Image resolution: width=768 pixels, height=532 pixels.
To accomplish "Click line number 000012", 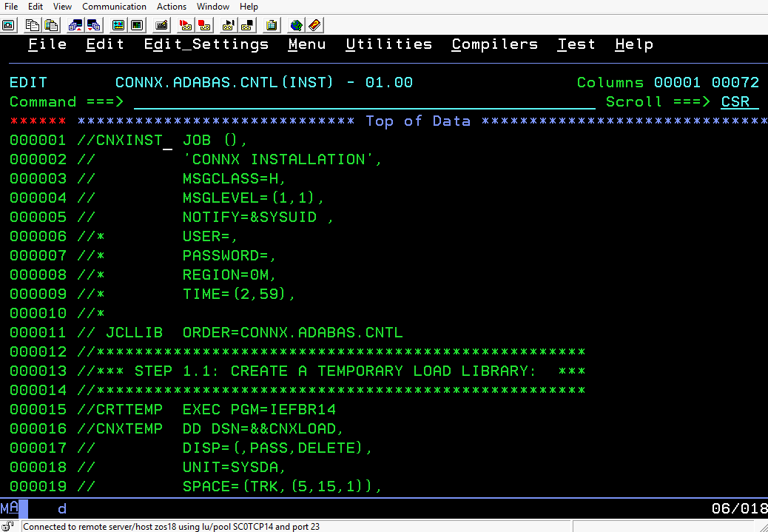I will (x=38, y=351).
